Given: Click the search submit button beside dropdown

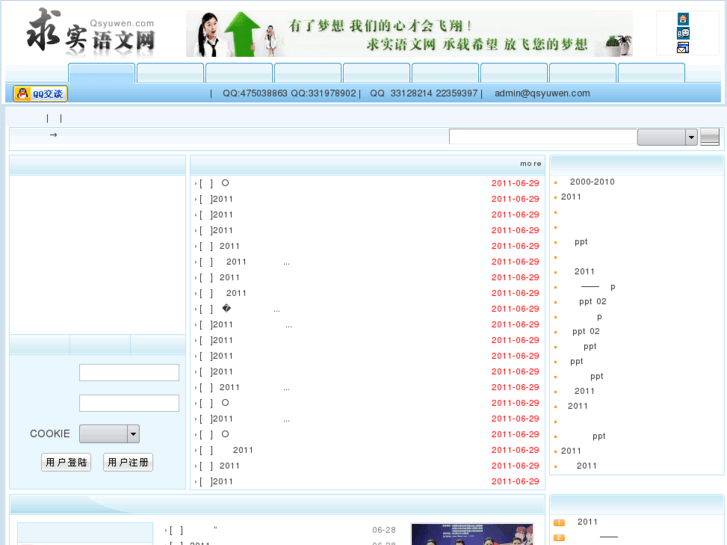Looking at the screenshot, I should pyautogui.click(x=709, y=137).
